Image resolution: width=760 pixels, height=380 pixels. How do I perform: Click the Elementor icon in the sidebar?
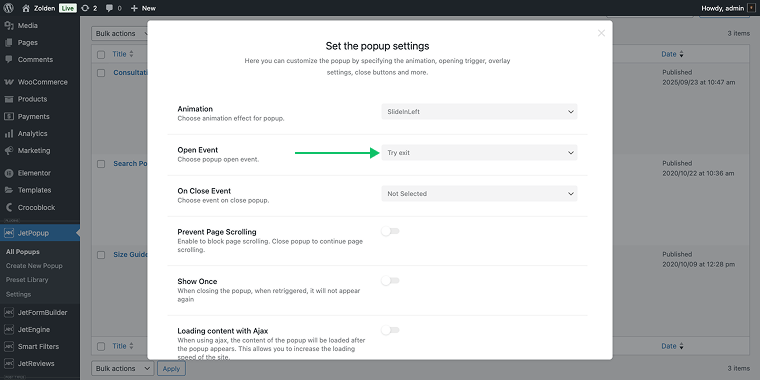pos(9,173)
